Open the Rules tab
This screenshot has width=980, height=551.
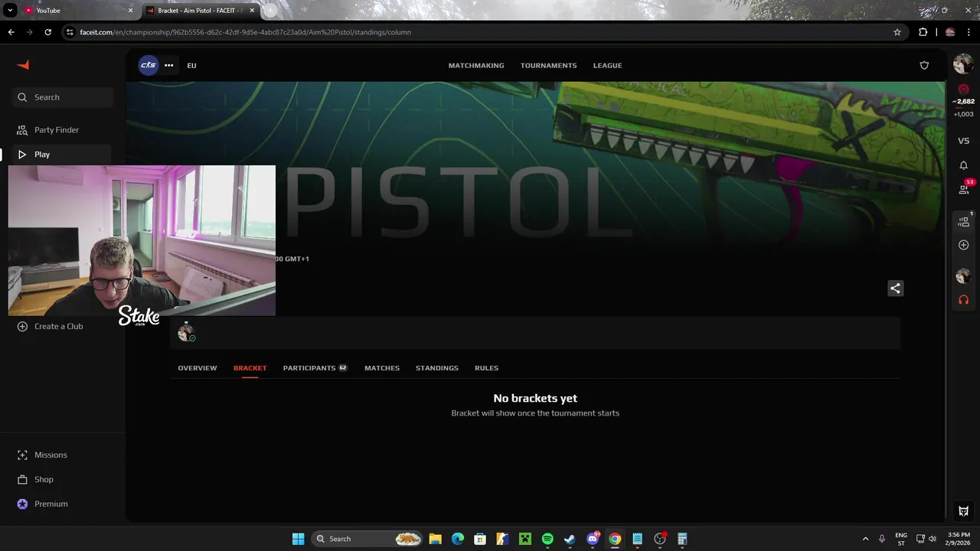[486, 368]
